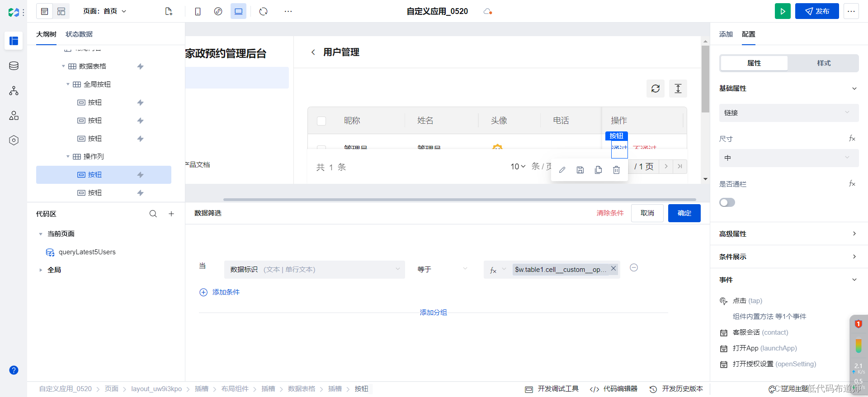Open 开发调试工具 in the bottom bar
This screenshot has width=868, height=397.
552,389
